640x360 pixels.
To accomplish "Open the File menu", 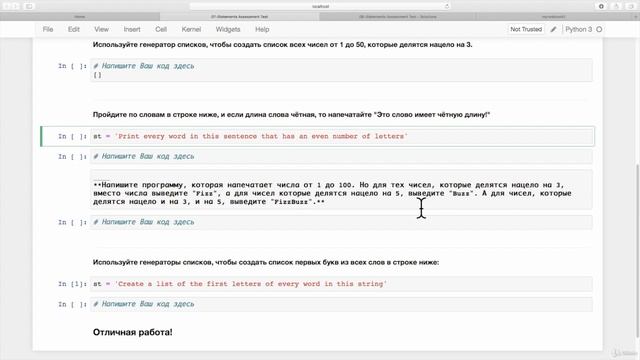I will 48,29.
